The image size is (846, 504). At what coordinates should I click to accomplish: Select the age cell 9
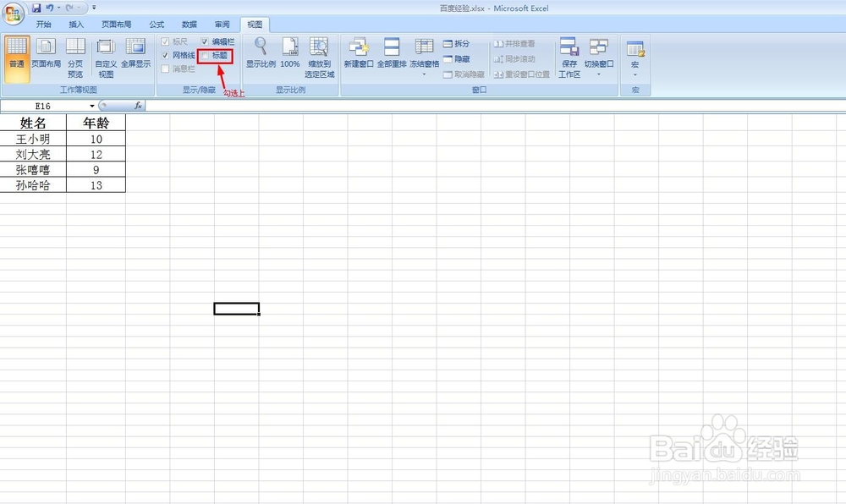(96, 170)
